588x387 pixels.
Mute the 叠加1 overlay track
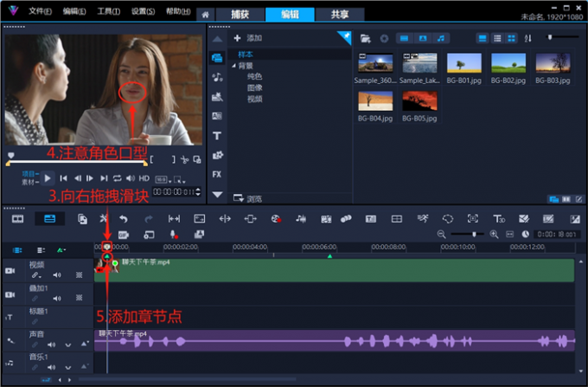click(x=56, y=299)
